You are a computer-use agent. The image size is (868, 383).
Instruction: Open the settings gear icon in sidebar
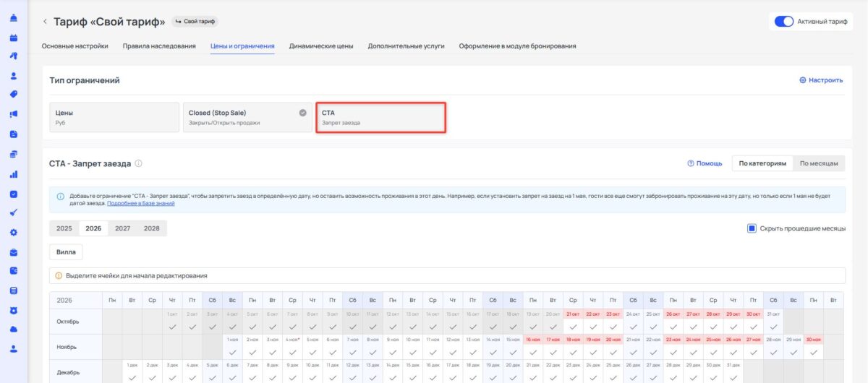[14, 233]
